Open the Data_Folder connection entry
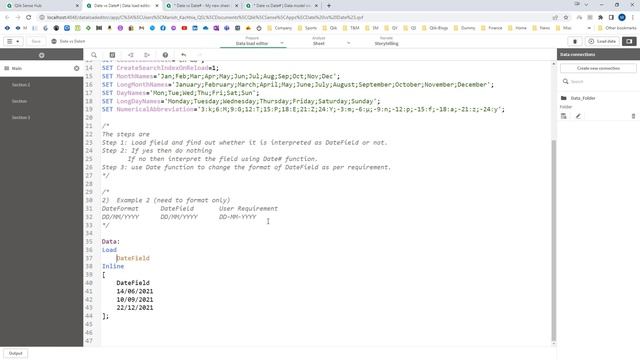This screenshot has width=640, height=360. pyautogui.click(x=582, y=98)
